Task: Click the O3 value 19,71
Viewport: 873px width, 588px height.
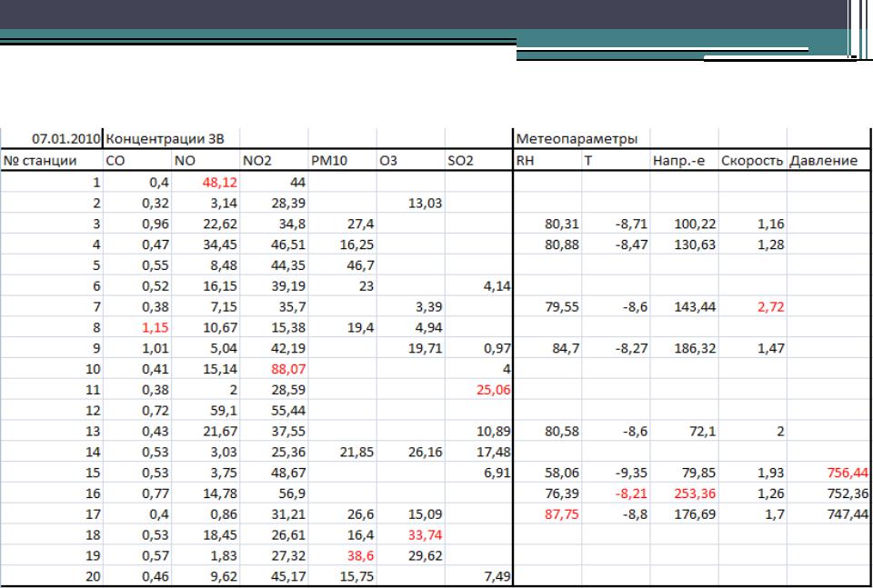Action: tap(426, 349)
